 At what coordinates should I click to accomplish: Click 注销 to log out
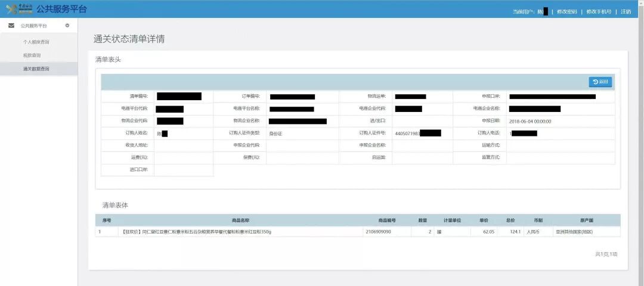[x=626, y=11]
